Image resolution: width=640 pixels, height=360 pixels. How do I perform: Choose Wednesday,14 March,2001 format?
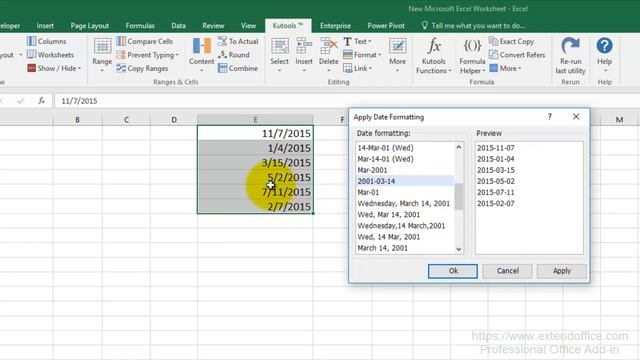[404, 225]
